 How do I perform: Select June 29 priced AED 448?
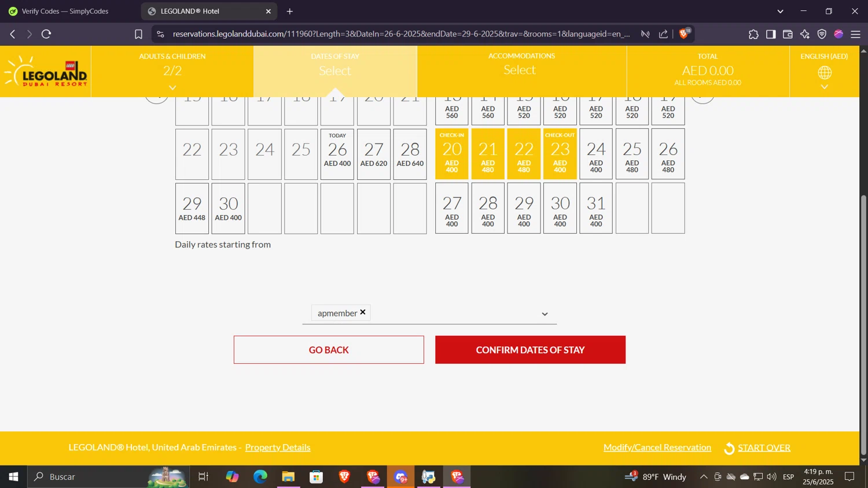point(192,209)
